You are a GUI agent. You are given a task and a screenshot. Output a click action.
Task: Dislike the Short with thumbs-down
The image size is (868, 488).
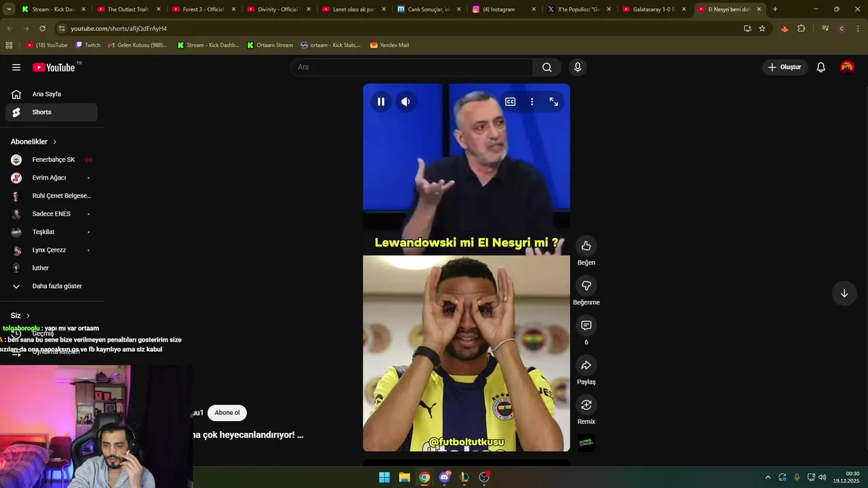coord(586,285)
